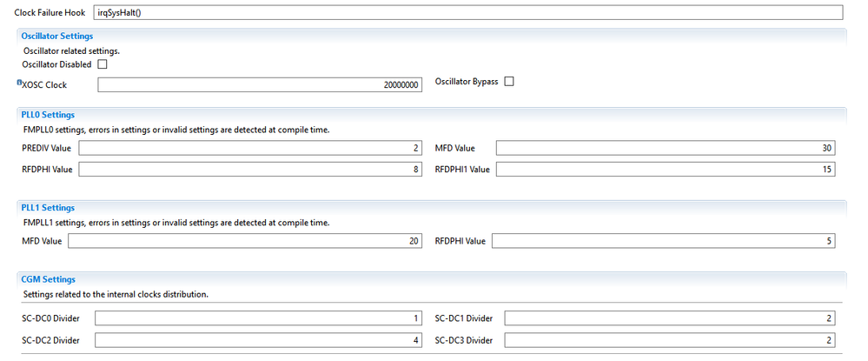Viewport: 868px width, 361px height.
Task: Click the XOSC Clock value field
Action: [x=260, y=85]
